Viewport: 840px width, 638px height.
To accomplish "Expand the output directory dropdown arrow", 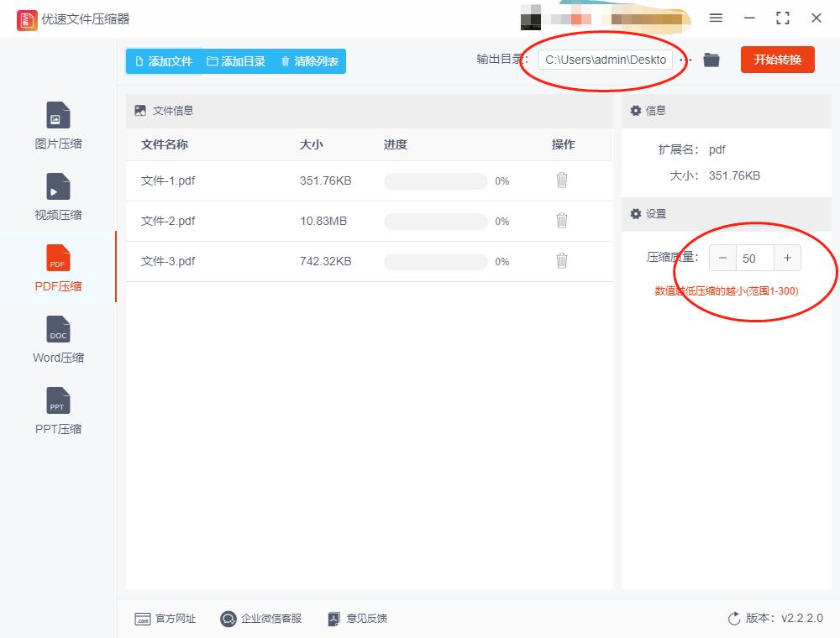I will click(x=683, y=60).
